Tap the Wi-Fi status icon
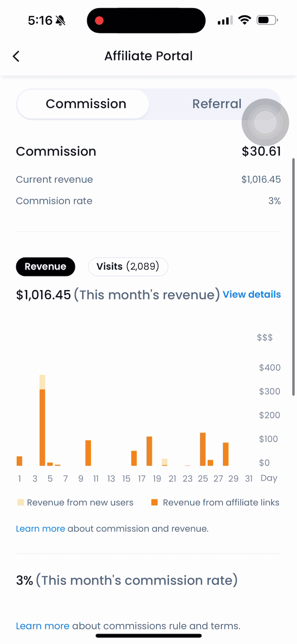 point(244,20)
